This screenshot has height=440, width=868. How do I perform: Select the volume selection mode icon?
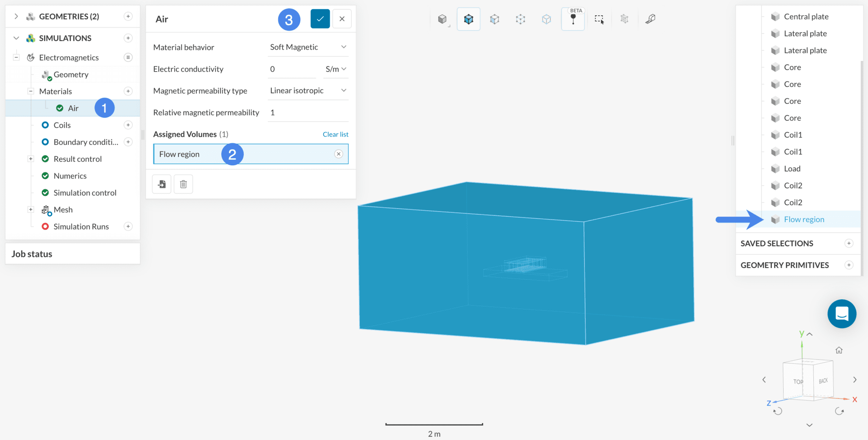click(x=468, y=19)
